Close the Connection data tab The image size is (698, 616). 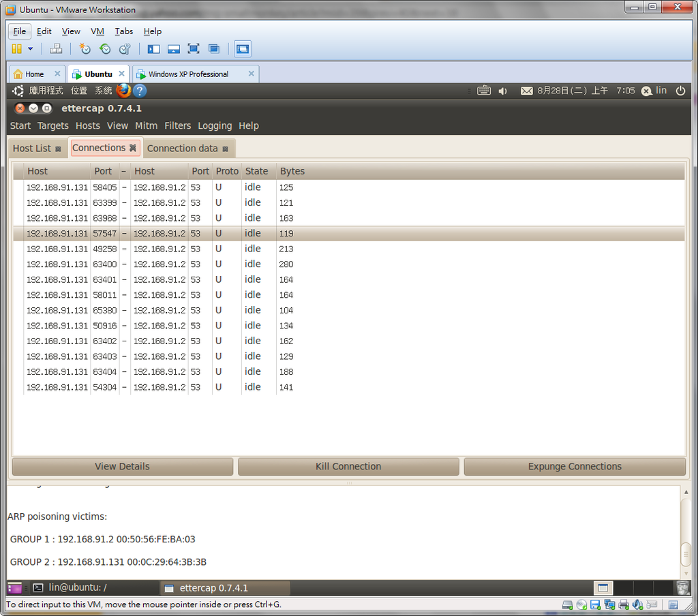[225, 149]
